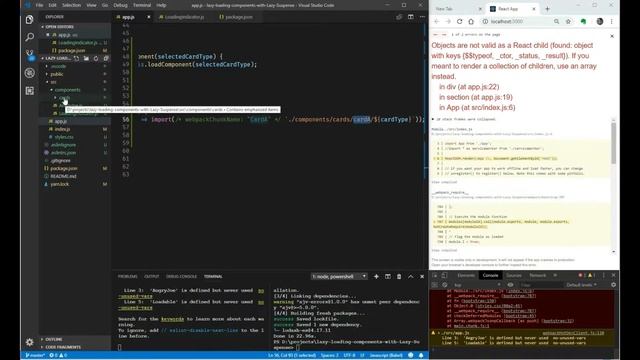This screenshot has width=640, height=360.
Task: Dismiss the React error overlay
Action: click(x=612, y=36)
